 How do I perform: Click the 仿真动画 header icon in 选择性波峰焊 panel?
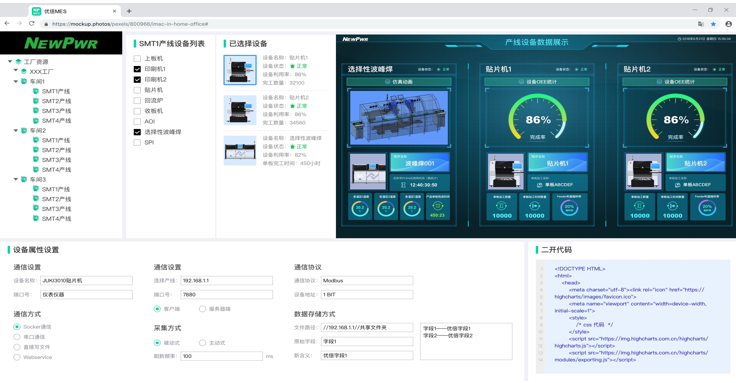coord(387,82)
